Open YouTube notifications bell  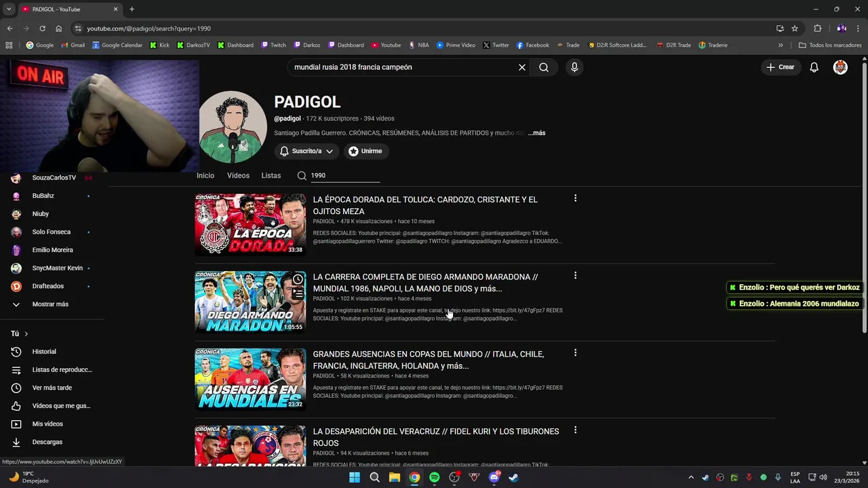click(x=814, y=67)
